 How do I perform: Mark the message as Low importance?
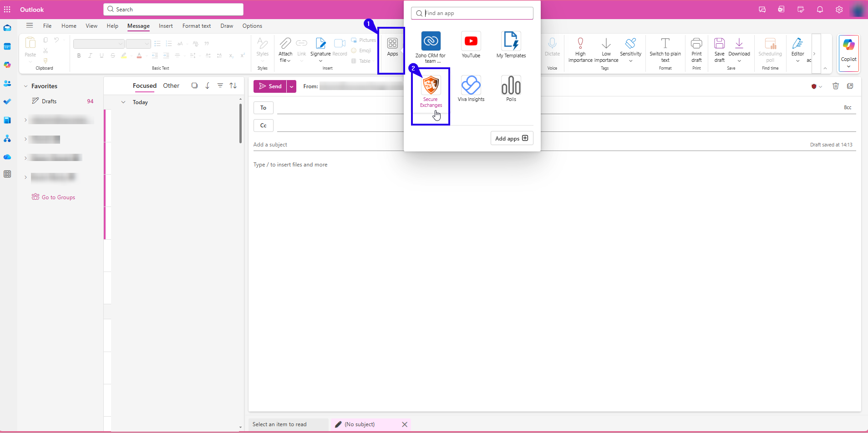[x=606, y=50]
